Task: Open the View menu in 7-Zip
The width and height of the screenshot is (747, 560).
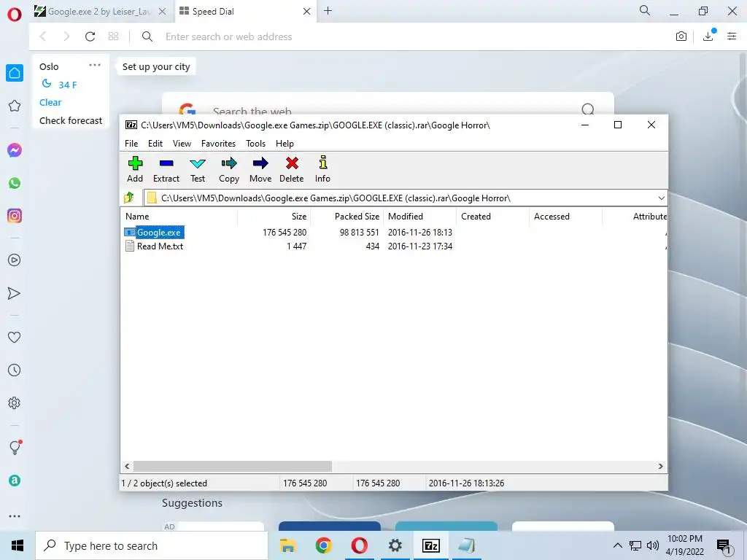Action: click(182, 144)
